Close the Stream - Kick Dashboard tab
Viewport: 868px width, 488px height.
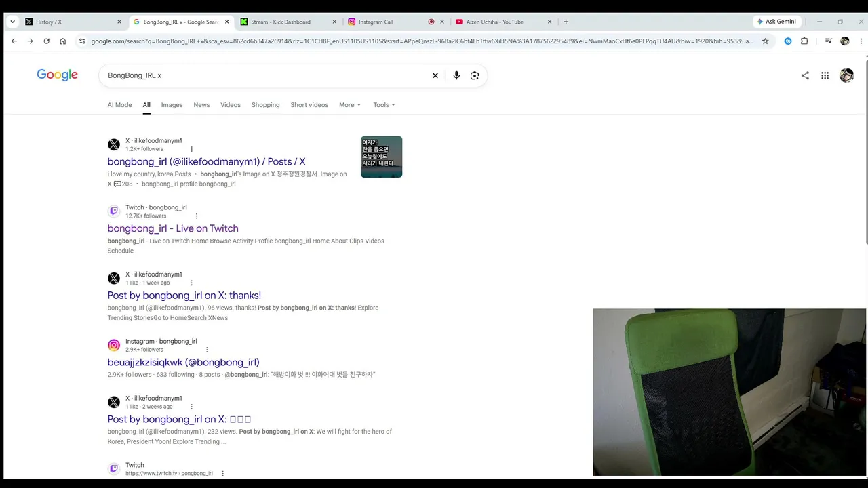coord(334,22)
